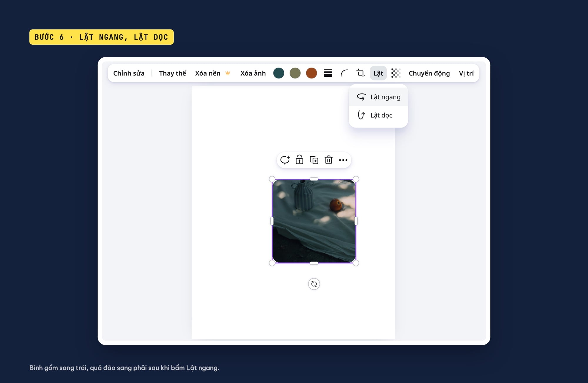The image size is (588, 383).
Task: Click the rotate handle below image
Action: tap(314, 284)
